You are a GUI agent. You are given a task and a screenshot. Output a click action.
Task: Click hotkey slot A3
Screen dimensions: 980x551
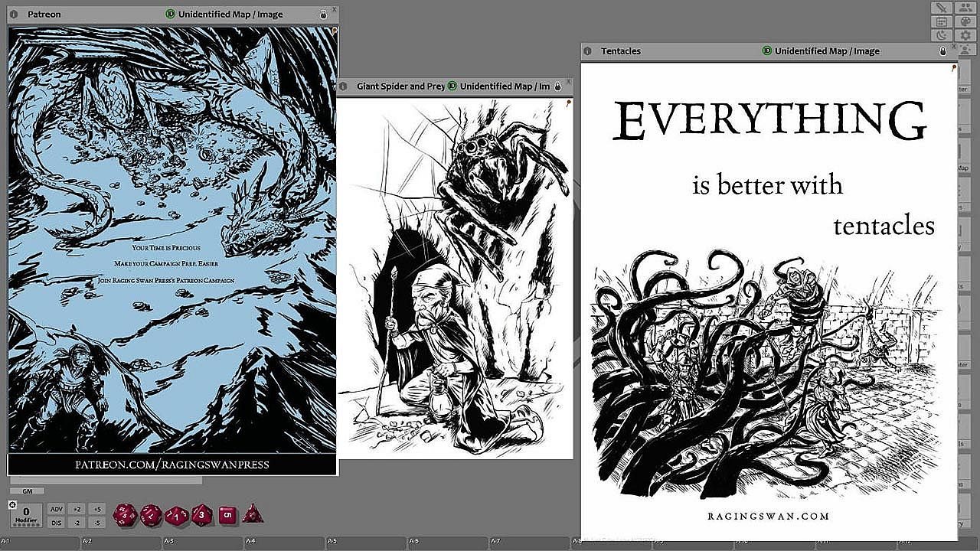coord(204,543)
